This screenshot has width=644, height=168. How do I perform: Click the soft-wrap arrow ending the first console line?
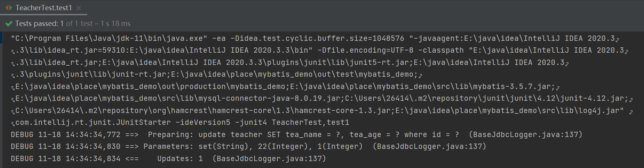tap(617, 39)
